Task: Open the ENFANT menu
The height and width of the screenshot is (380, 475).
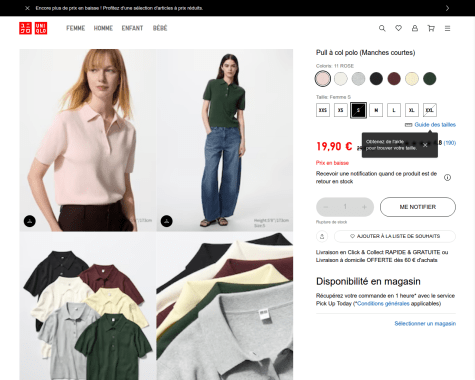Action: [132, 28]
